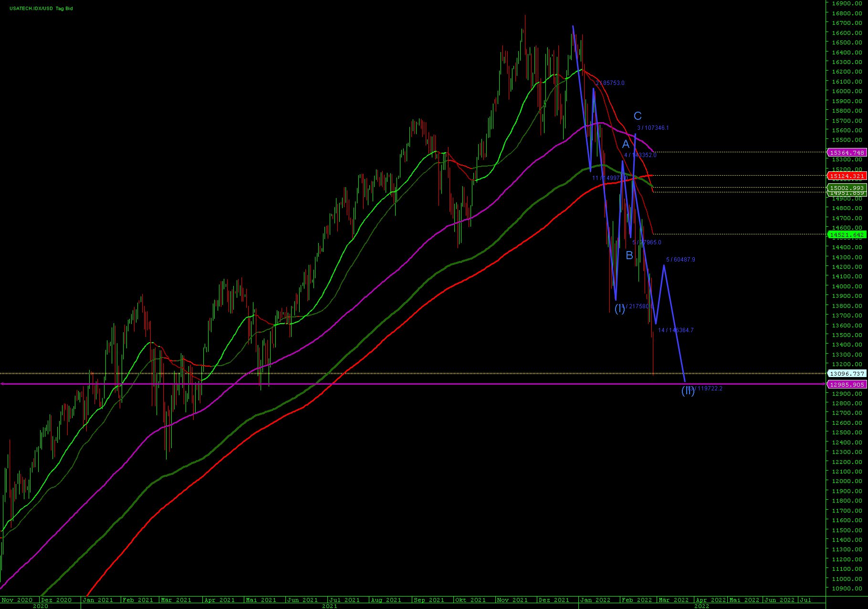Click the Apr 2022 label on time axis
The height and width of the screenshot is (609, 868).
pyautogui.click(x=711, y=600)
